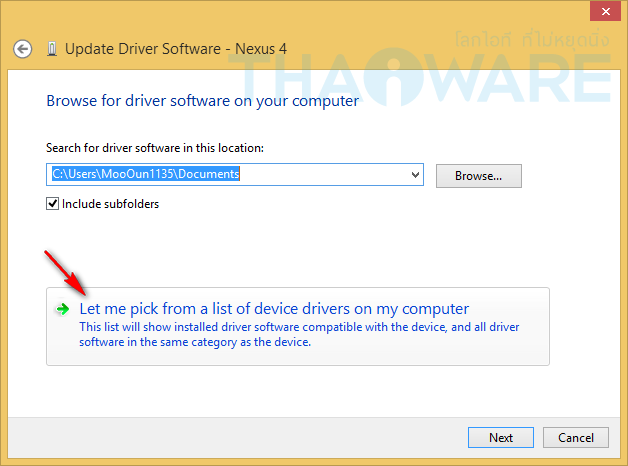628x466 pixels.
Task: Click the 'Include subfolders' label text
Action: click(110, 204)
